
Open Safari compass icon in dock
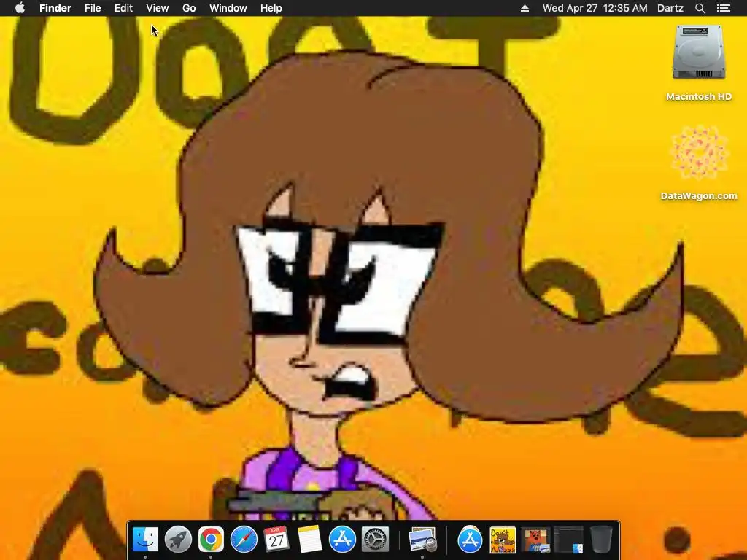244,540
